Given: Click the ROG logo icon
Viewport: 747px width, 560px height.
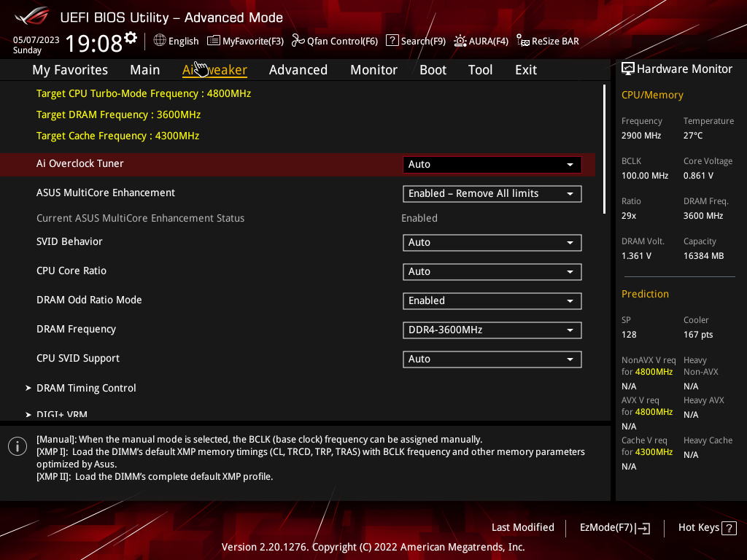Looking at the screenshot, I should pos(31,16).
